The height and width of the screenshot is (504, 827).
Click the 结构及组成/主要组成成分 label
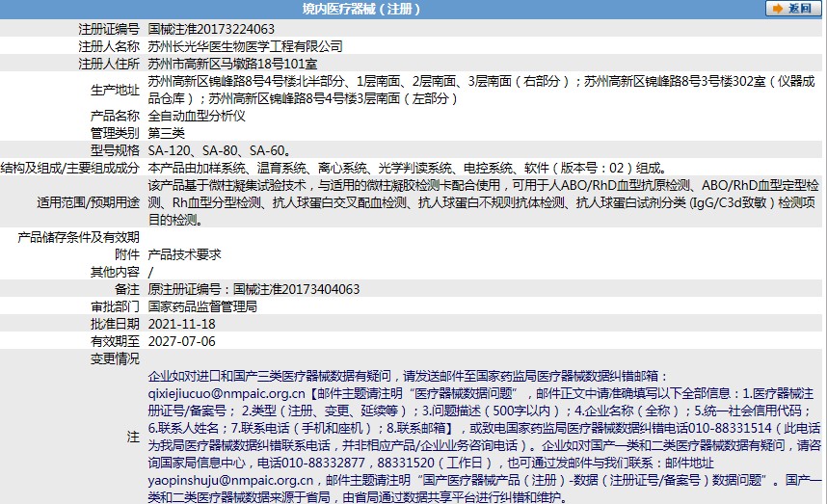pyautogui.click(x=70, y=169)
